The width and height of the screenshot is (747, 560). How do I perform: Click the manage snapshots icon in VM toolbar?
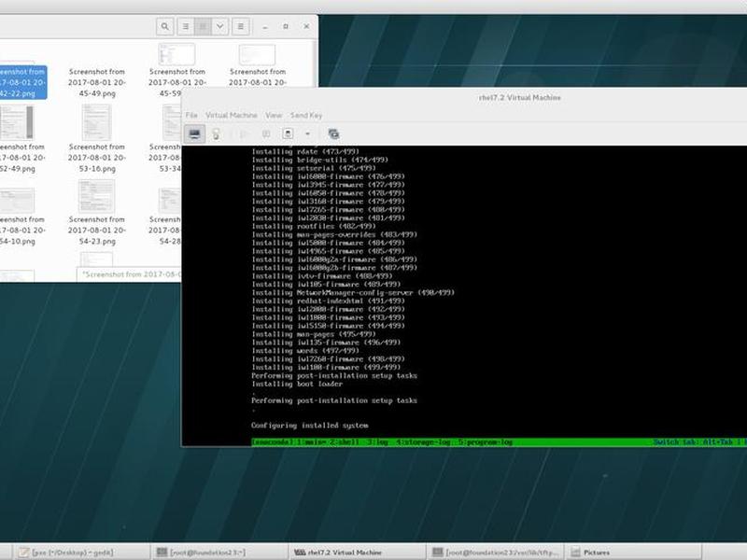pos(333,133)
